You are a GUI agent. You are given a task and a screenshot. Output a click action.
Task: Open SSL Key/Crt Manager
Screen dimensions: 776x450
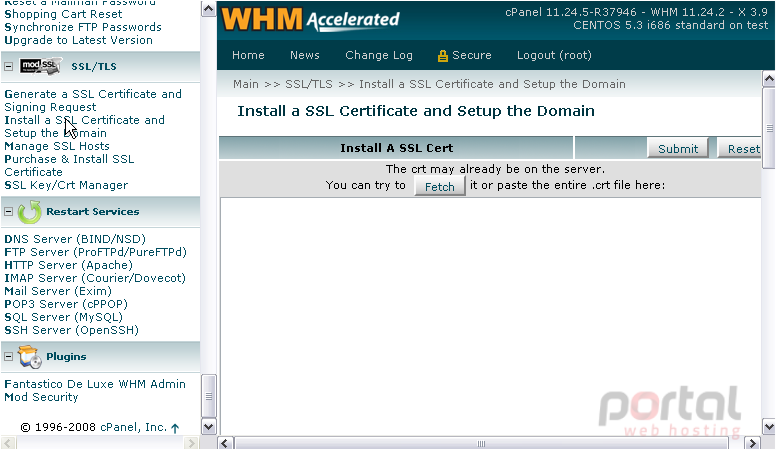(66, 185)
